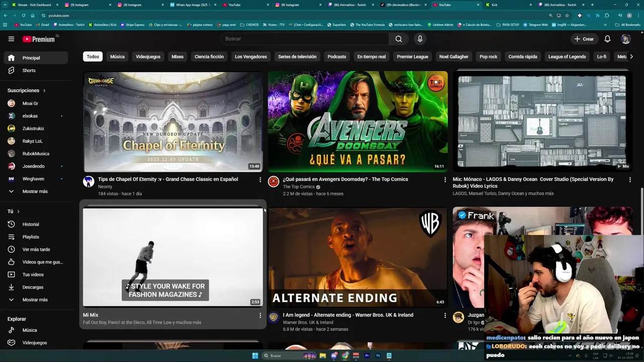Viewport: 644px width, 362px height.
Task: Open Historial in the sidebar
Action: tap(35, 224)
